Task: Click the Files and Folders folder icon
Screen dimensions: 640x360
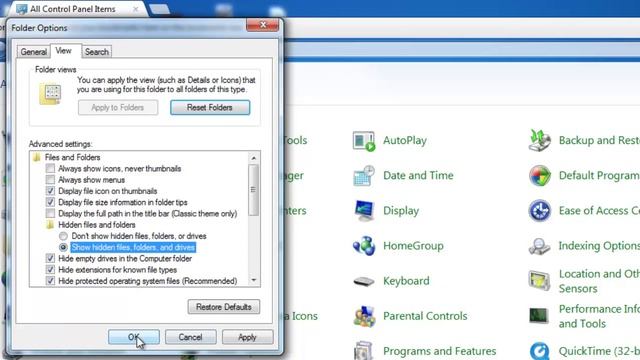Action: pyautogui.click(x=37, y=157)
